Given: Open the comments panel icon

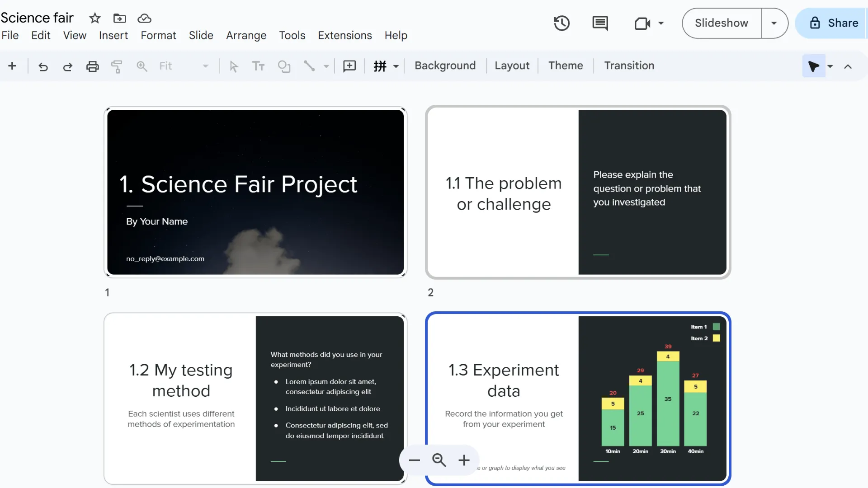Looking at the screenshot, I should (x=600, y=23).
